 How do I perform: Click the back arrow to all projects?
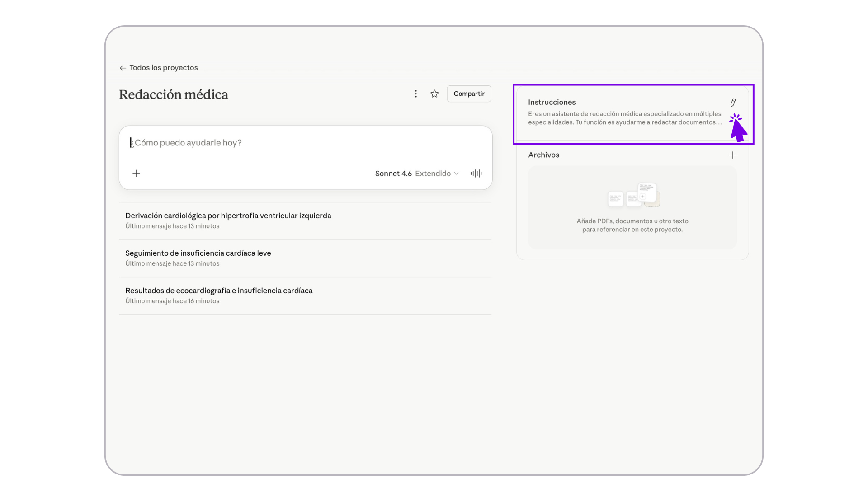click(123, 68)
